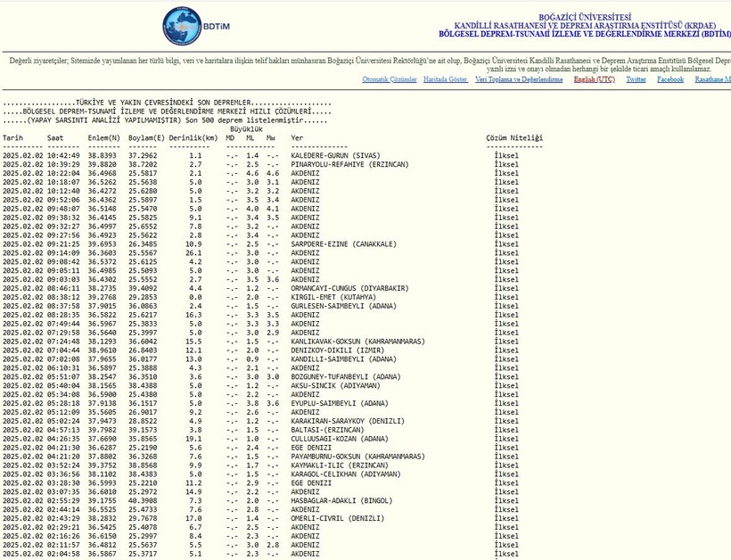The image size is (731, 560).
Task: Click EGE DENIZI in the 03:28:30 row
Action: (311, 483)
